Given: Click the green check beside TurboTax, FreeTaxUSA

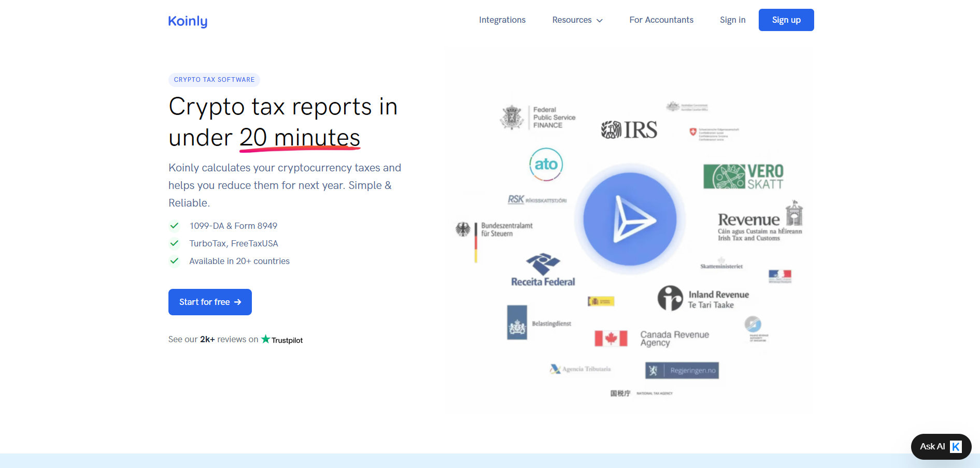Looking at the screenshot, I should click(175, 243).
